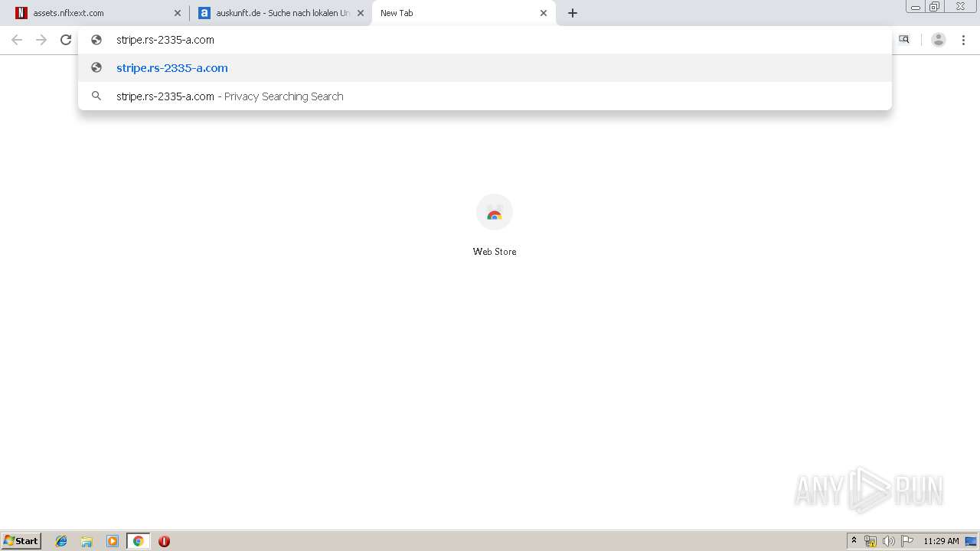Click the address bar with stripe.rs-2335-a.com
Viewport: 980px width, 551px height.
pyautogui.click(x=485, y=40)
